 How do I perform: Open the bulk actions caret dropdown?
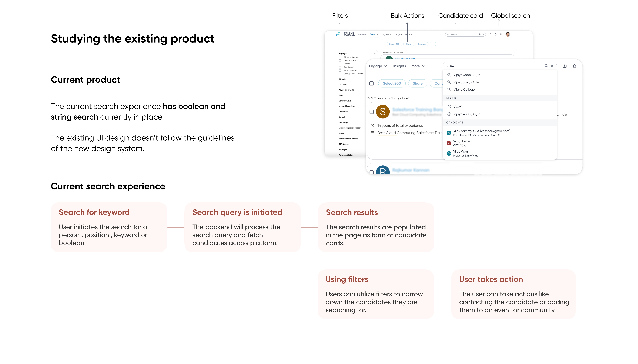[433, 44]
